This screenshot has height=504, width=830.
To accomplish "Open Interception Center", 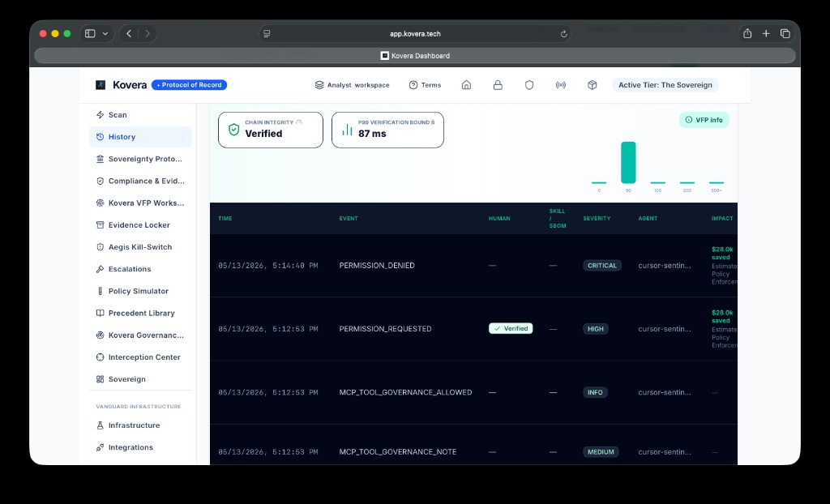I will click(141, 357).
